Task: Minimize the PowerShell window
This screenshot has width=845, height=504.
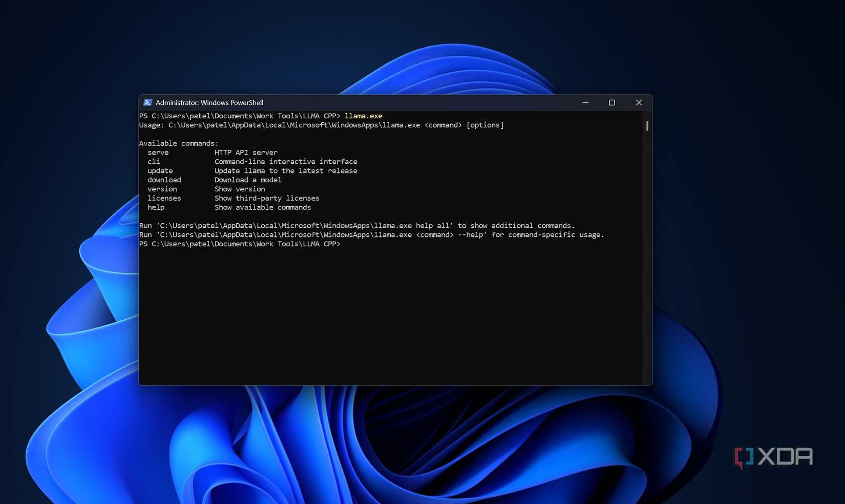Action: [585, 102]
